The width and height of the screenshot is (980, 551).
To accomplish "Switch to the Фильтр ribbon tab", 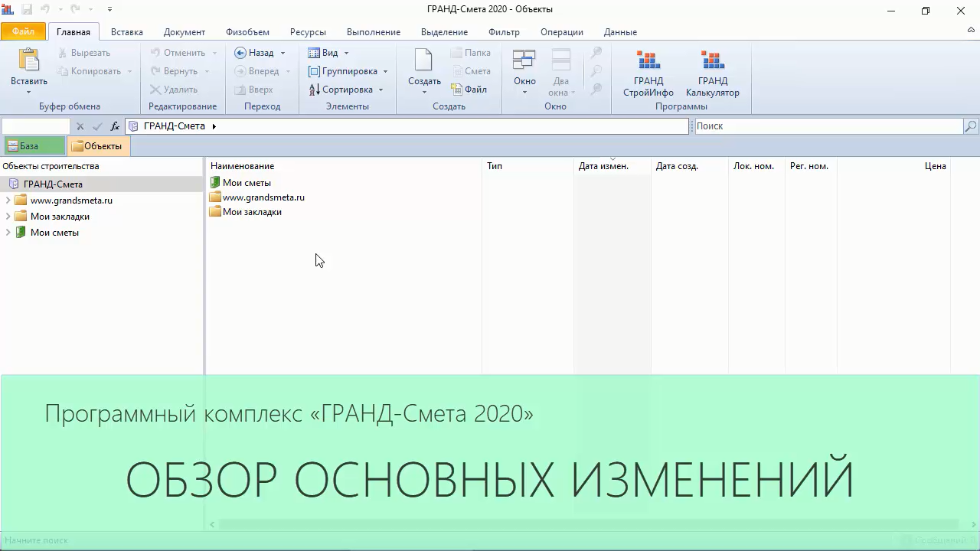I will click(x=504, y=32).
